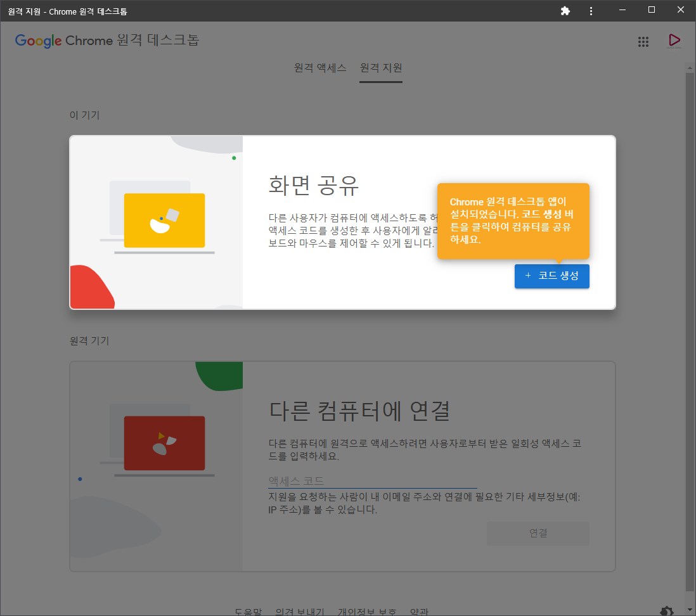Click the 연결 button

(x=538, y=533)
